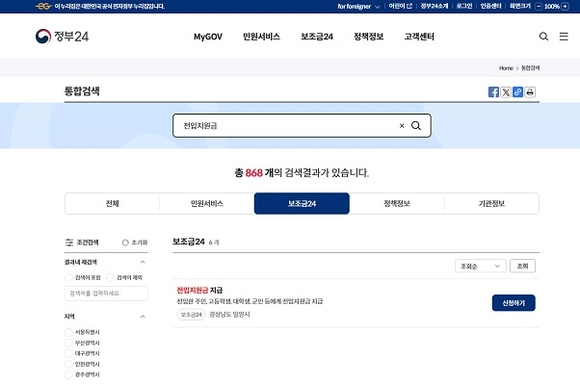The image size is (580, 384).
Task: Select the 검색어 포함 radio option
Action: coord(68,277)
